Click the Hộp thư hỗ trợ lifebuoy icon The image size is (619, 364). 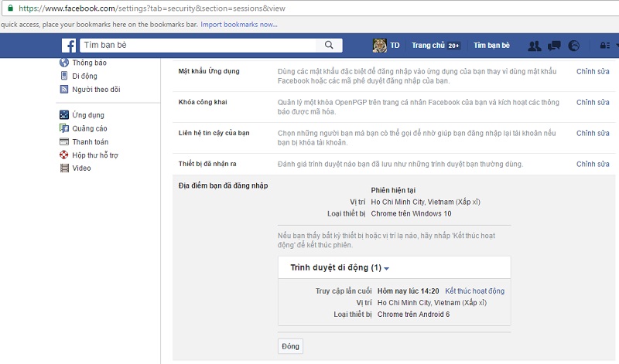[x=64, y=155]
